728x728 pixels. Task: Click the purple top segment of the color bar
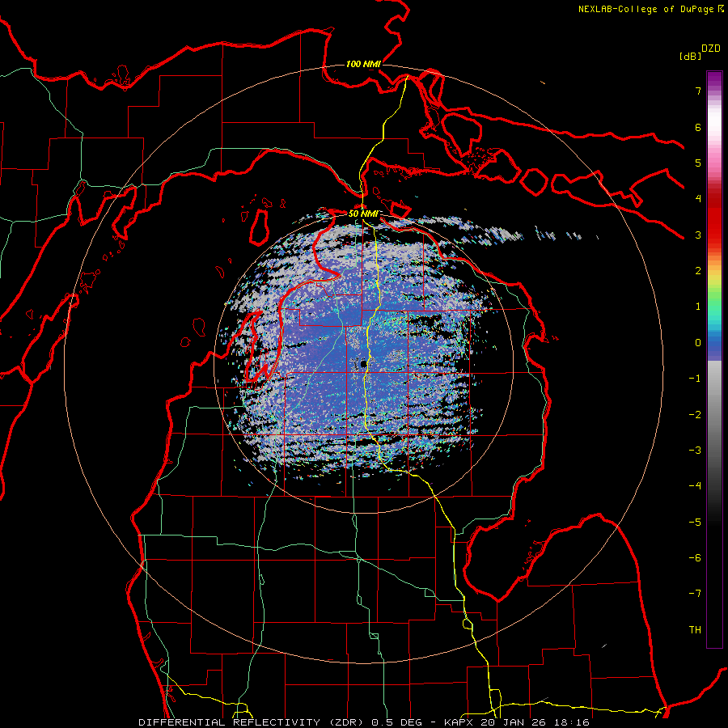pos(714,79)
